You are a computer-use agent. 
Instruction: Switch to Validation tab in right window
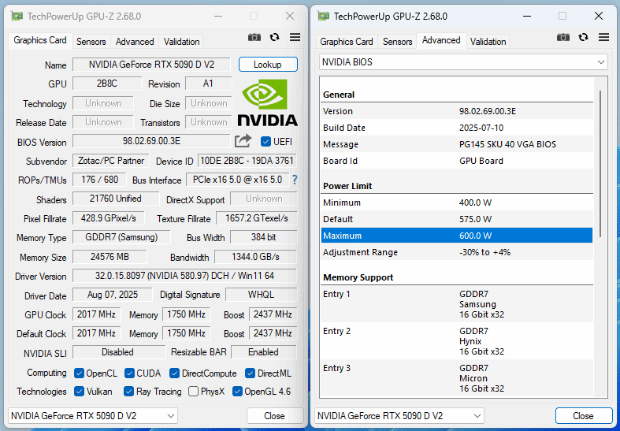pos(488,42)
